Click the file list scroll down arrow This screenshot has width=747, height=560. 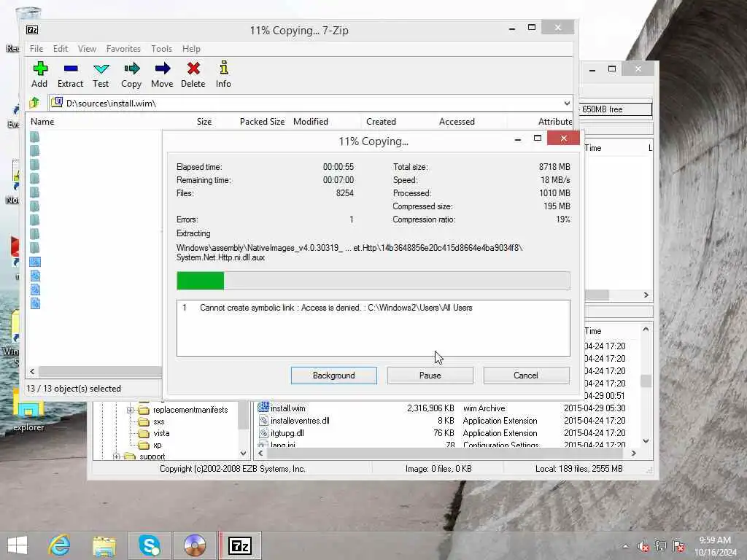(x=646, y=441)
